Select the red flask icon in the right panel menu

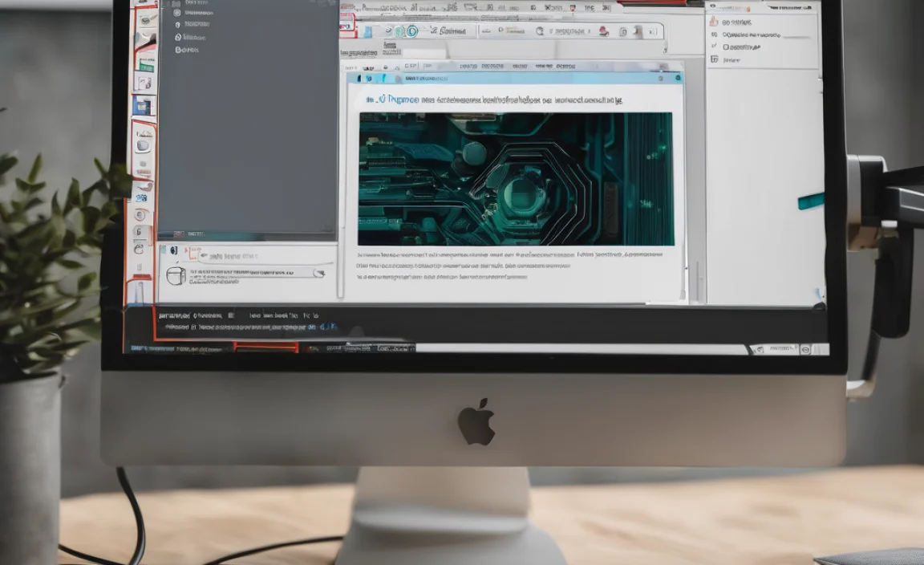point(714,22)
